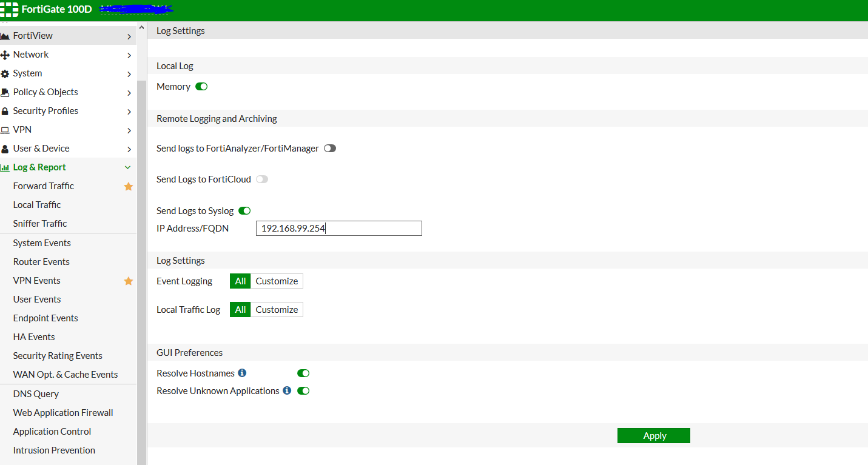Go to System Events
The height and width of the screenshot is (465, 868).
tap(42, 243)
